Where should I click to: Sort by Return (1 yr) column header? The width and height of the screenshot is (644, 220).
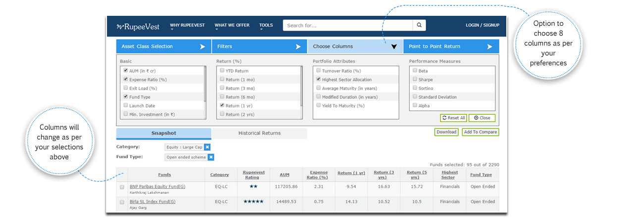click(351, 173)
